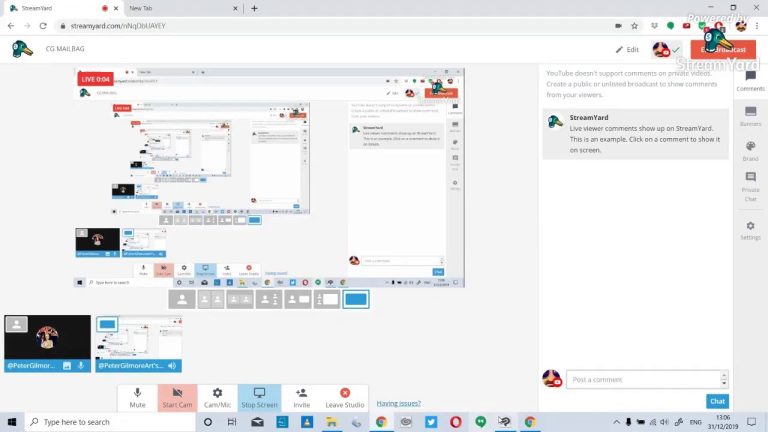Click the End Broadcast button
768x432 pixels.
point(723,49)
